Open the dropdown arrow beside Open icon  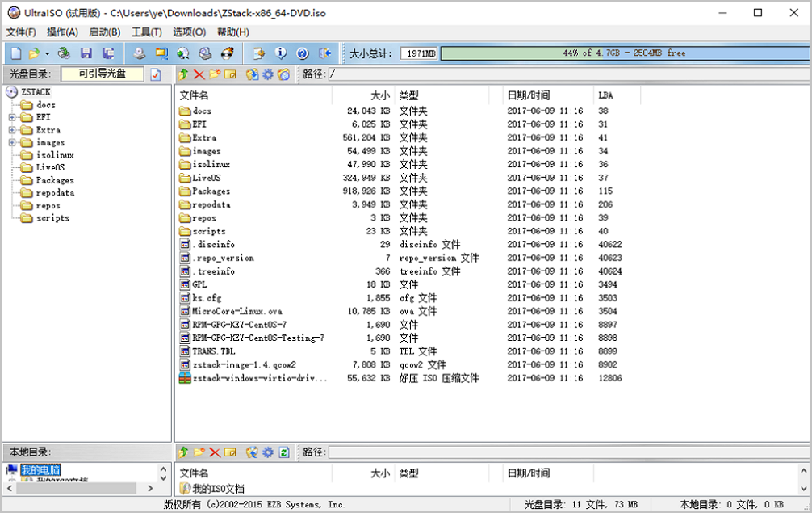point(46,53)
